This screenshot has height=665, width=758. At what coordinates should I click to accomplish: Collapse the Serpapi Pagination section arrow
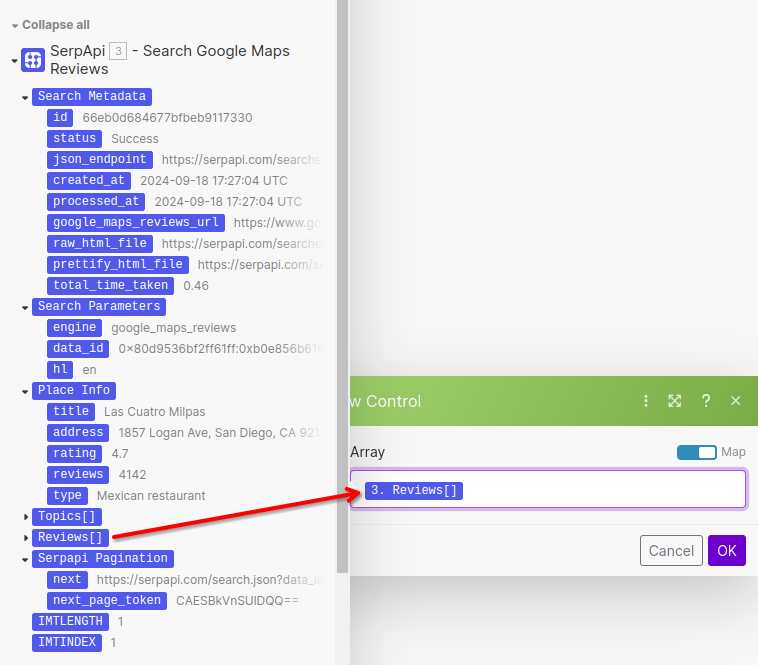[x=25, y=560]
